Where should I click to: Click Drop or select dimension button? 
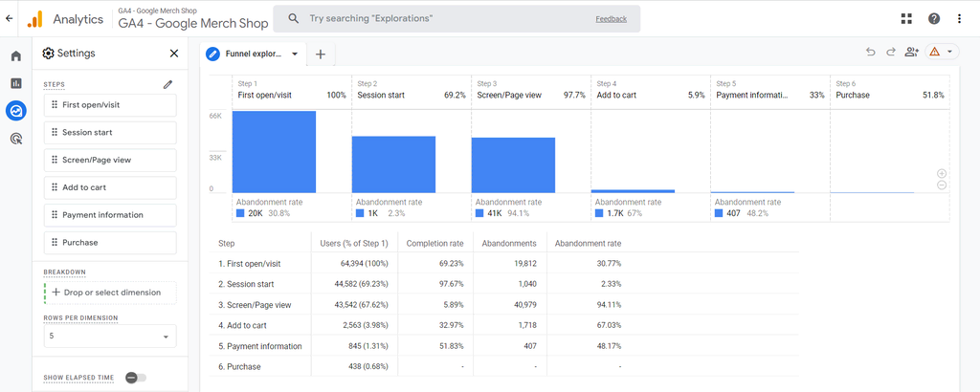click(110, 293)
